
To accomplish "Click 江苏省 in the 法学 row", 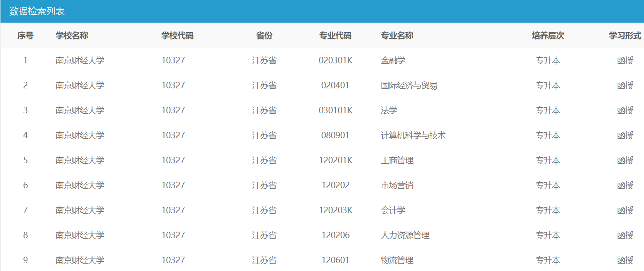I will click(x=264, y=111).
